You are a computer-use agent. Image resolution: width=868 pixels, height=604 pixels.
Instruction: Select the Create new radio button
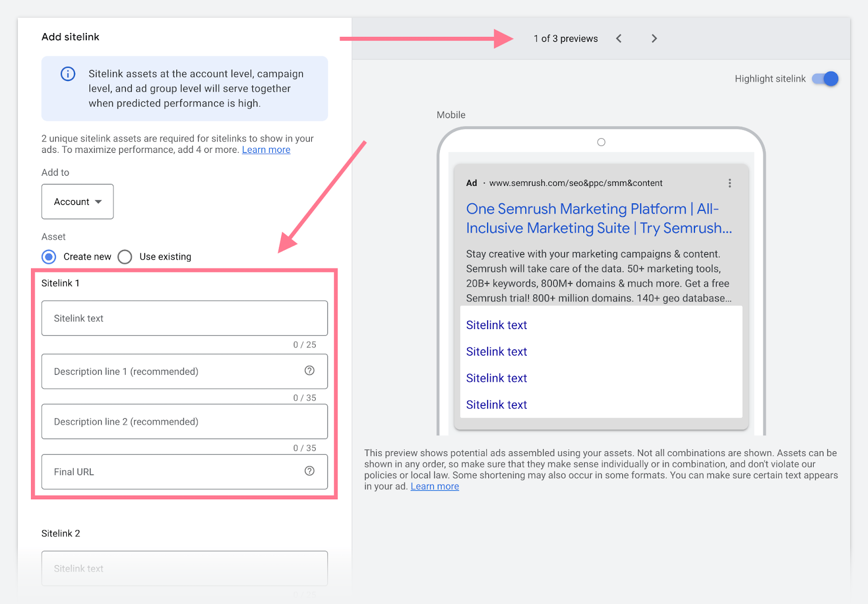click(48, 256)
